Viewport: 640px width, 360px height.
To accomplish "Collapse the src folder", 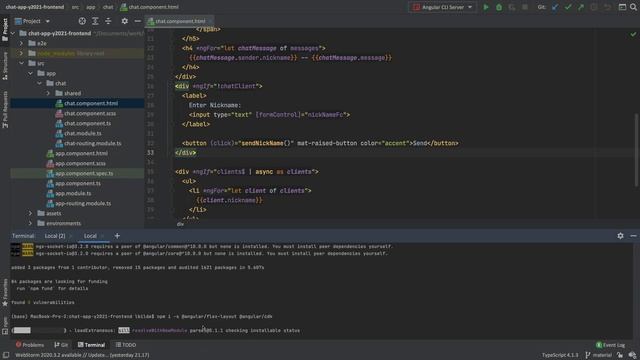I will 22,63.
